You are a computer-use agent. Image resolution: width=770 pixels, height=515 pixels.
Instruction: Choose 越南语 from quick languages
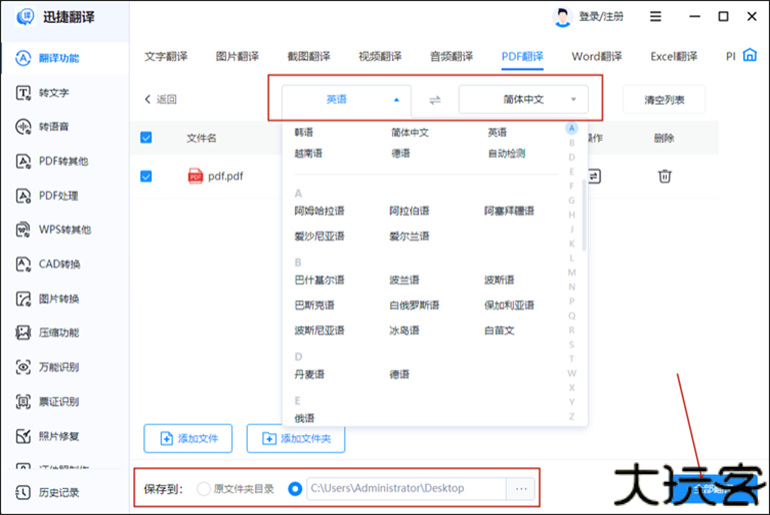click(308, 154)
